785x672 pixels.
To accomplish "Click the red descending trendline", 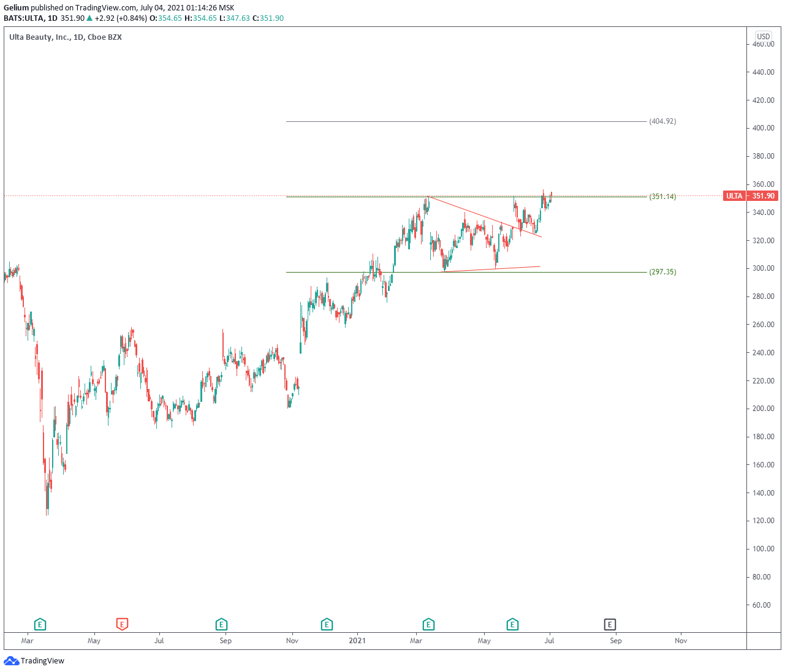I will coord(485,216).
